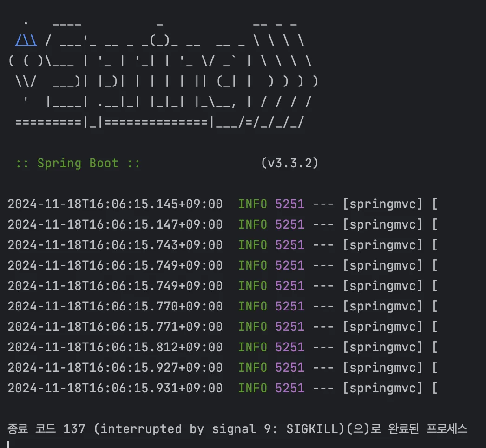Image resolution: width=486 pixels, height=448 pixels.
Task: Select the ':: Spring Boot ::' green text
Action: tap(78, 163)
